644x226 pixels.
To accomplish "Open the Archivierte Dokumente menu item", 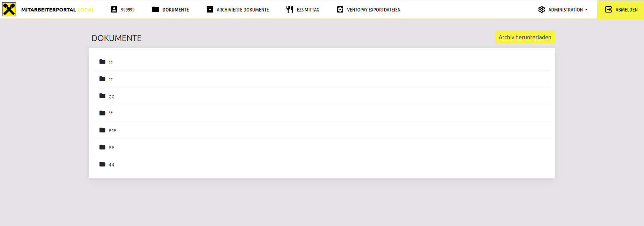I will coord(243,10).
